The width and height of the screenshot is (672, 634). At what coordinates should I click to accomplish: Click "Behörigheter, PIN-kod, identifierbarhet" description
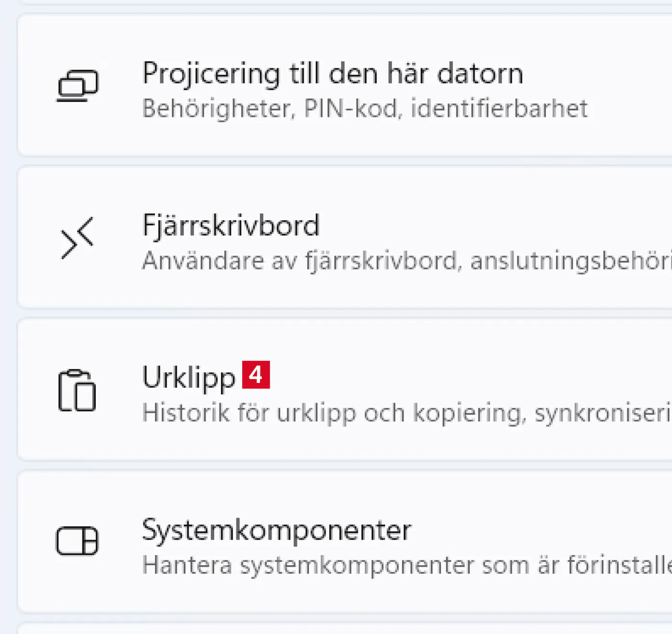pos(364,109)
